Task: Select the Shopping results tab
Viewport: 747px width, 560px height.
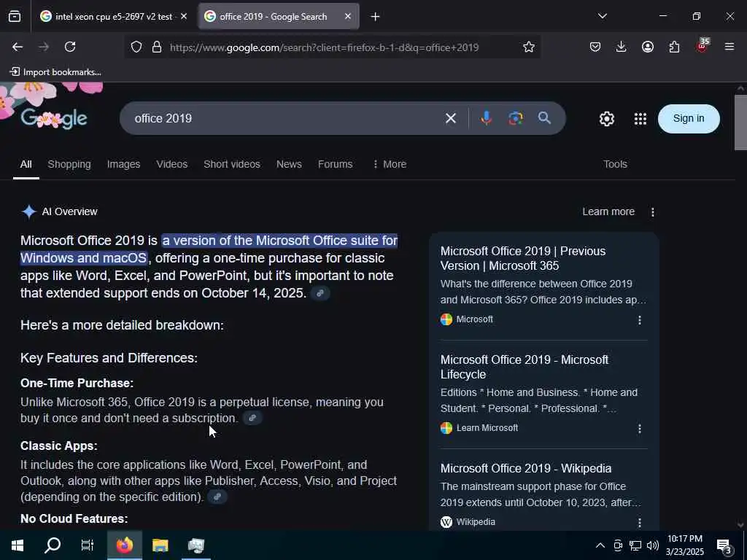Action: point(69,164)
